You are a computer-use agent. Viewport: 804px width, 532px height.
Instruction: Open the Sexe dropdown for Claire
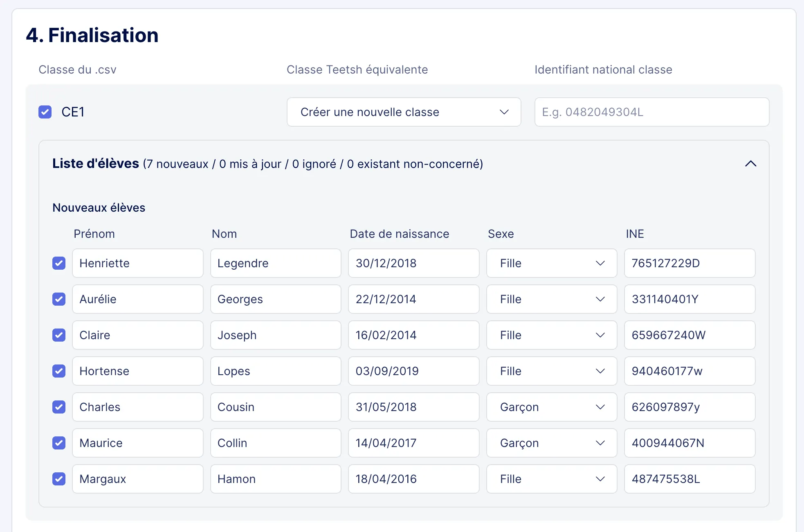tap(552, 335)
